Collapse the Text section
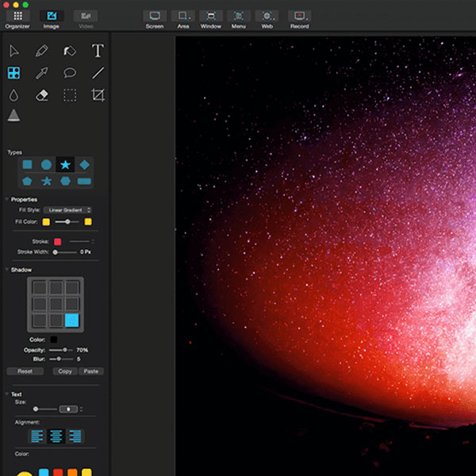The image size is (476, 476). click(x=6, y=394)
